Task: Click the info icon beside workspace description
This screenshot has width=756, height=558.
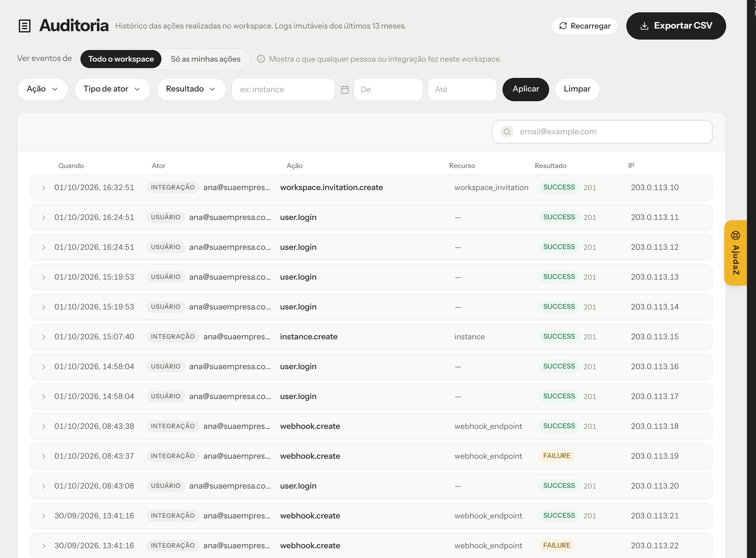Action: tap(261, 59)
